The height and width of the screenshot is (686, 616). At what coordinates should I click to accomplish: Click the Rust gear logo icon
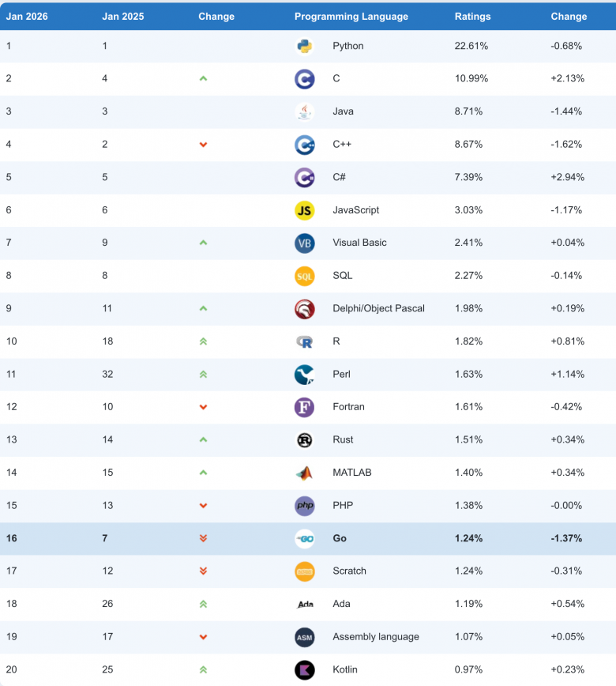click(304, 440)
